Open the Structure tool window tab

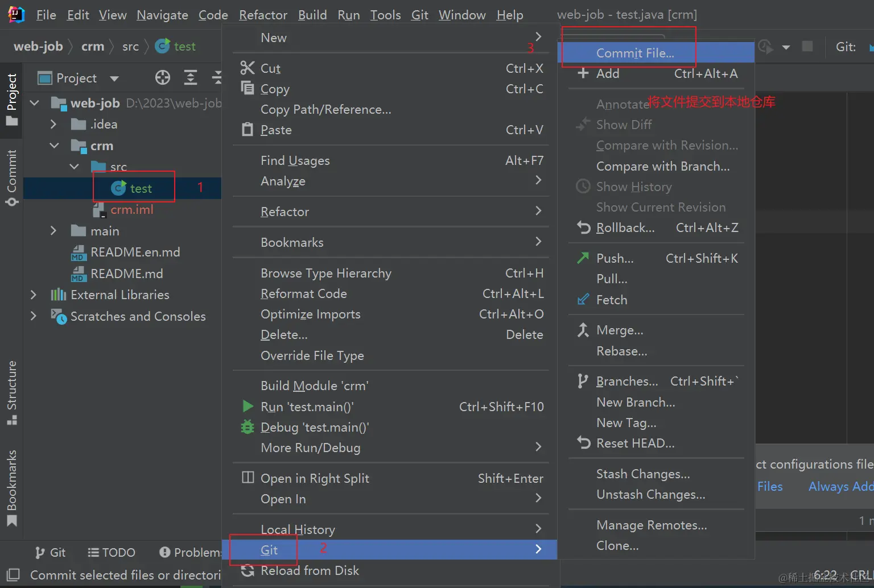[11, 392]
